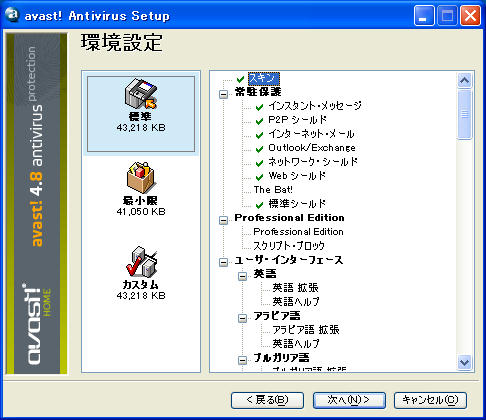Viewport: 486px width, 420px height.
Task: Collapse the 常駐保護 tree node
Action: pos(223,94)
